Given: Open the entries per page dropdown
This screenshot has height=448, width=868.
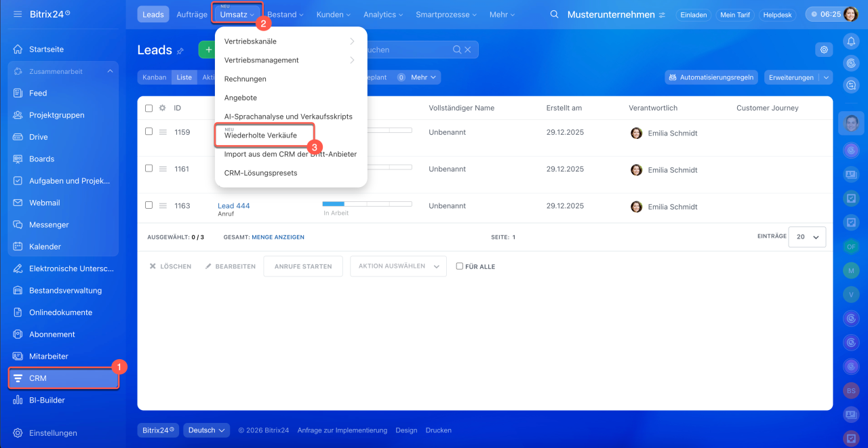Looking at the screenshot, I should (807, 237).
